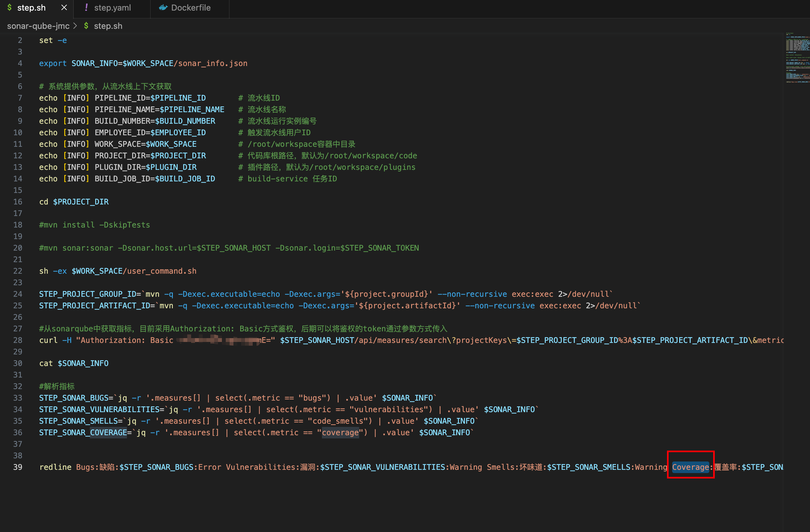Click the highlighted Coverage word on line 39
This screenshot has width=810, height=532.
pos(690,467)
